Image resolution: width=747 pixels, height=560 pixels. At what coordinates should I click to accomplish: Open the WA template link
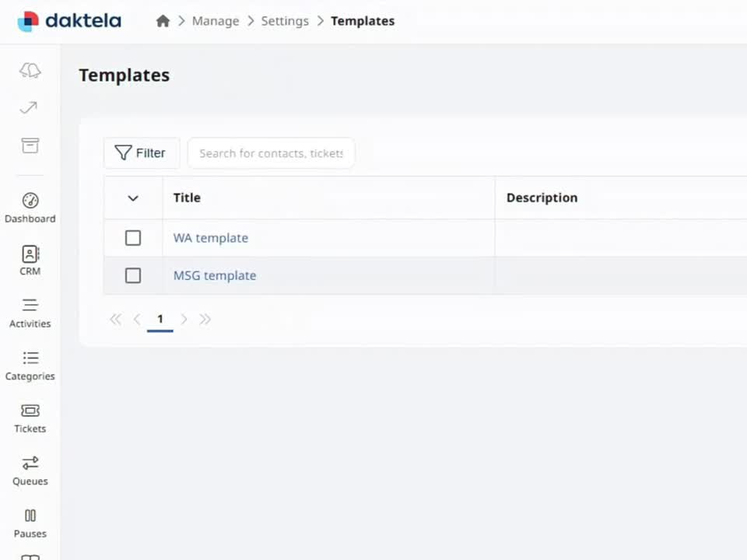coord(211,238)
